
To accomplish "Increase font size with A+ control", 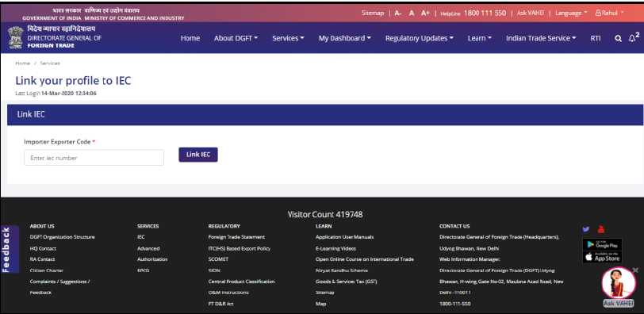I will (425, 13).
